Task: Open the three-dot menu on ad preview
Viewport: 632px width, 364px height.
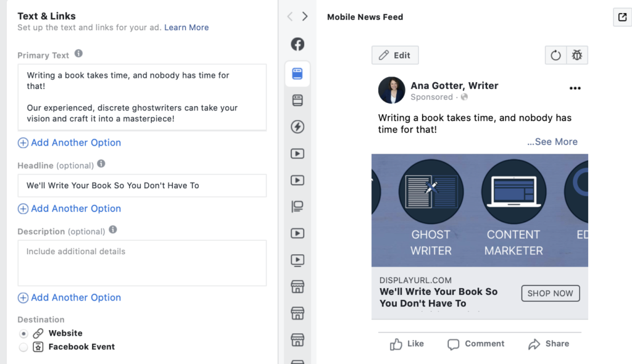Action: [575, 88]
